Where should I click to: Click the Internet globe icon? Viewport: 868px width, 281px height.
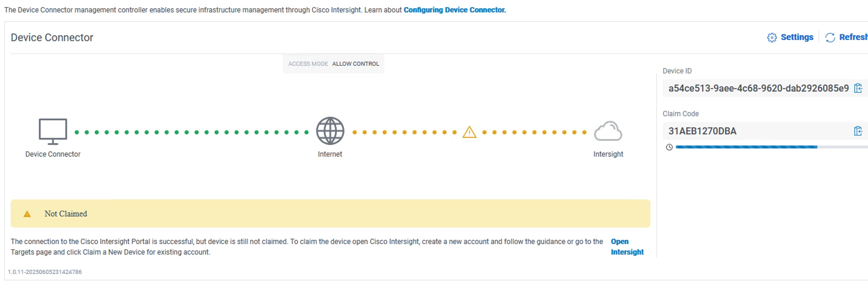[330, 131]
